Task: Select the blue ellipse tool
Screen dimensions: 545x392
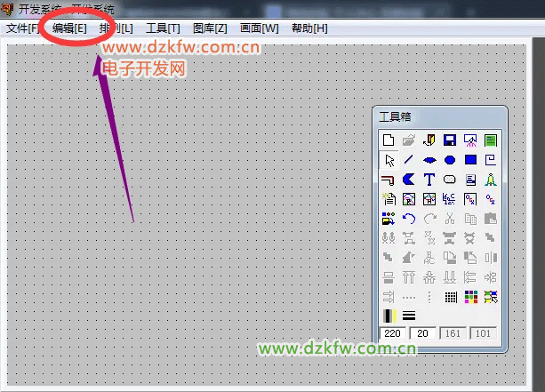Action: pyautogui.click(x=429, y=160)
